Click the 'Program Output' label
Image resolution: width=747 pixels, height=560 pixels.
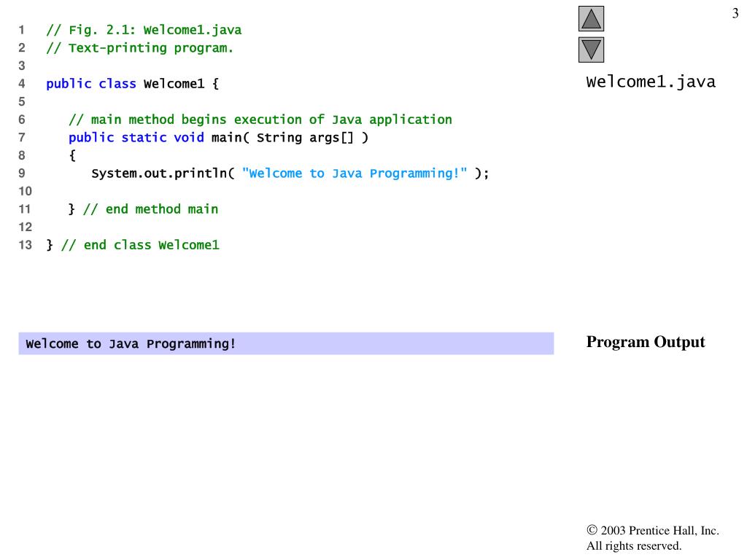pos(646,342)
